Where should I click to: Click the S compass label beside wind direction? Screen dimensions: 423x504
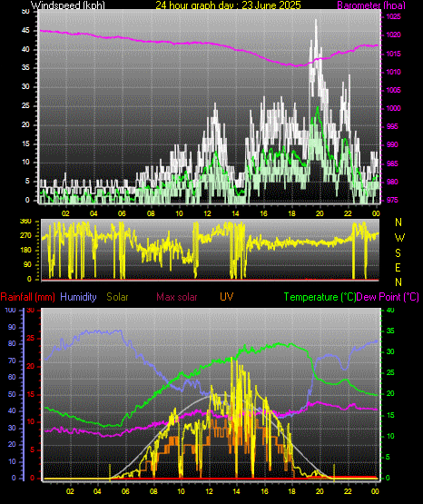(x=398, y=253)
